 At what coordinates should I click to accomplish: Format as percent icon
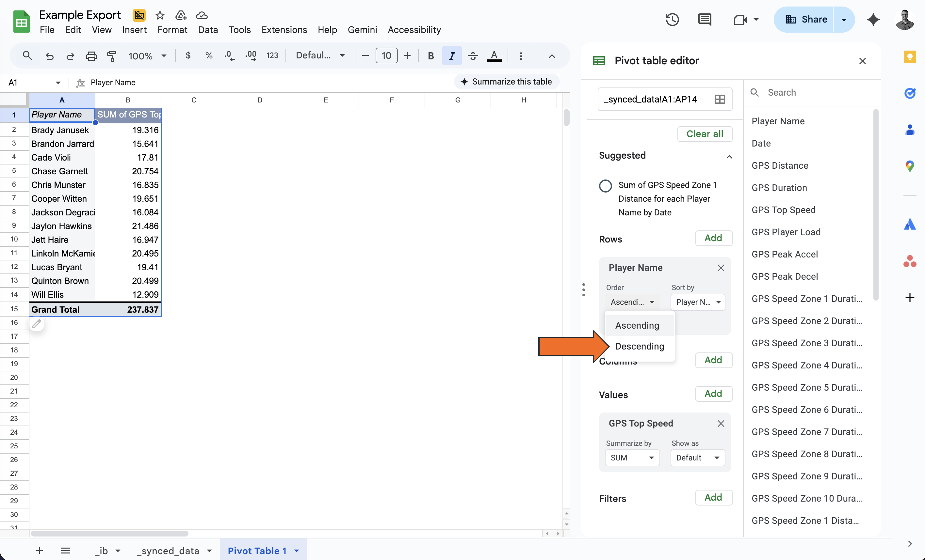click(x=209, y=56)
